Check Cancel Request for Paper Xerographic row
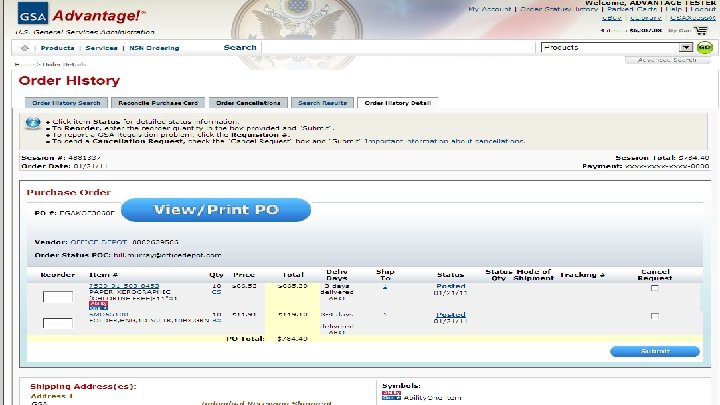720x405 pixels. (x=655, y=288)
